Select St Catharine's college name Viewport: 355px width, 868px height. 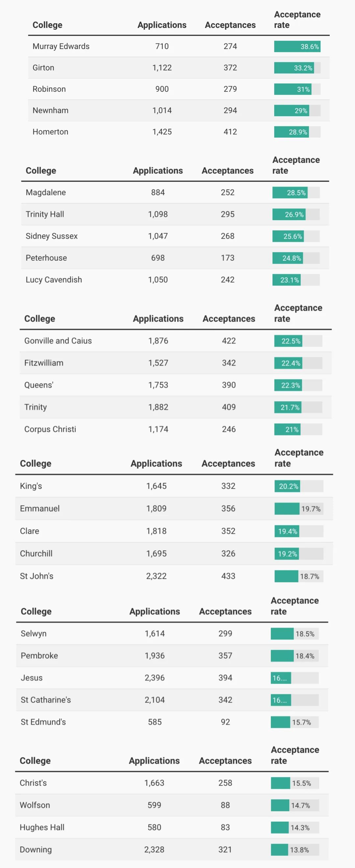coord(46,700)
